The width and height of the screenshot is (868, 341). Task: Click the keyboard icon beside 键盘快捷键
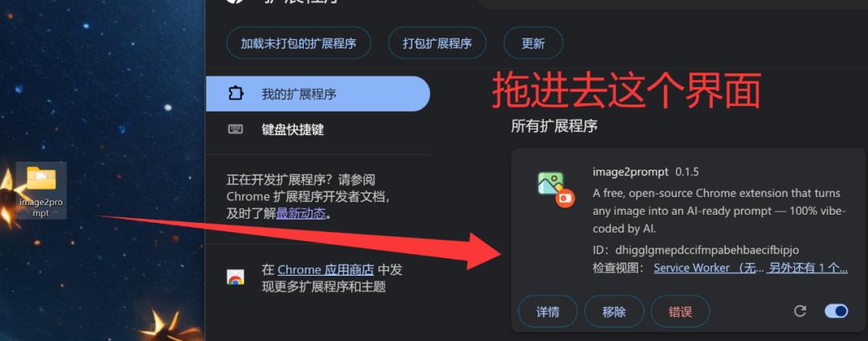tap(235, 129)
